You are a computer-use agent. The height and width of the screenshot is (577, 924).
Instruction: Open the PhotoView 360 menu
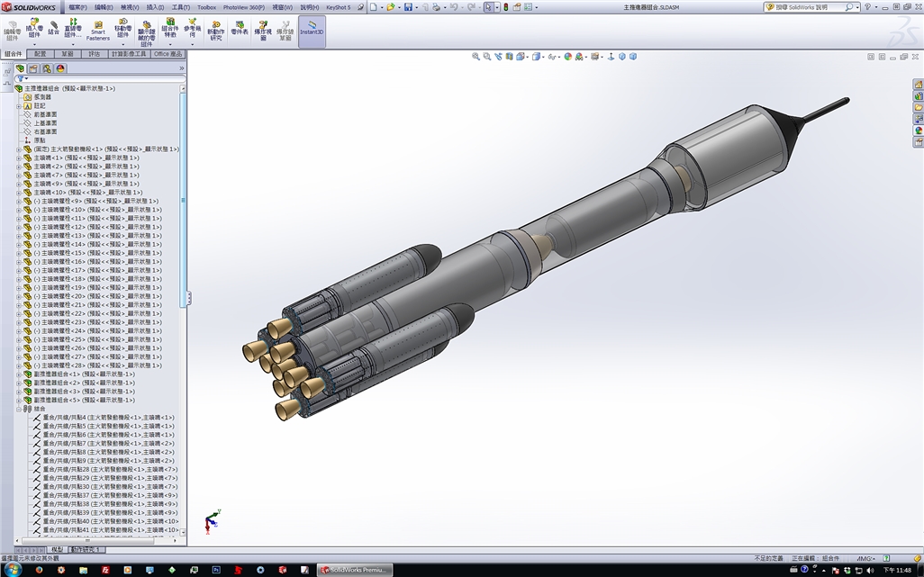pyautogui.click(x=243, y=7)
